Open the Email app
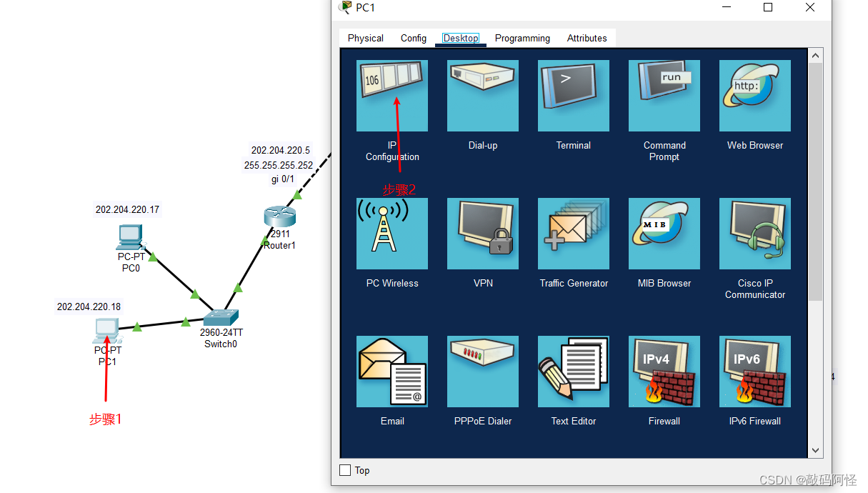 392,372
